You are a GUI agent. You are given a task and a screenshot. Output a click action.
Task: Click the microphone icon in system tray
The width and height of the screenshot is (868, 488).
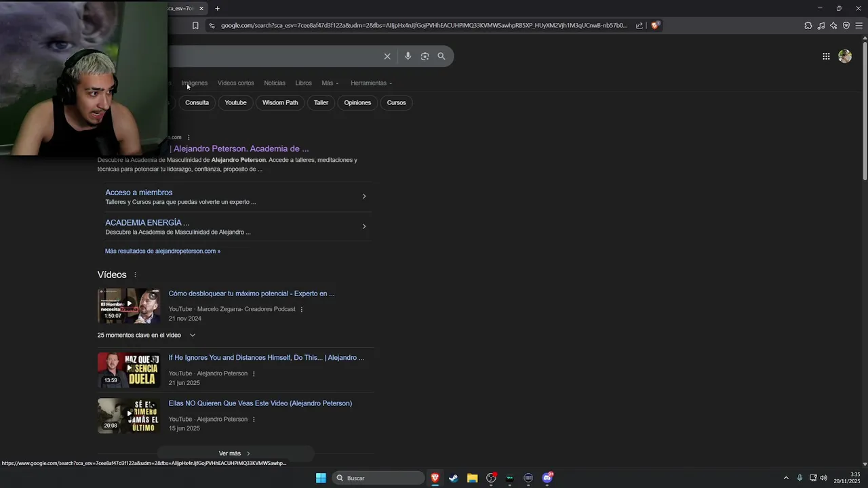click(x=800, y=478)
